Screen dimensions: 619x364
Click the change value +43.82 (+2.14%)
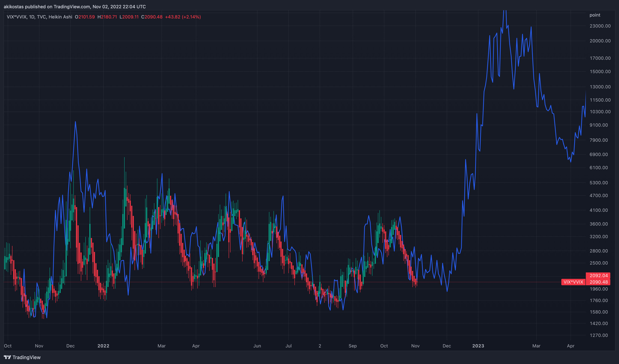[183, 17]
